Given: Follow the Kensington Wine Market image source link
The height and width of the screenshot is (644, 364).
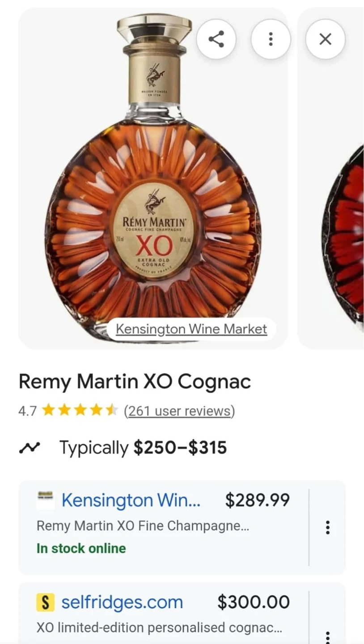Looking at the screenshot, I should pos(191,329).
